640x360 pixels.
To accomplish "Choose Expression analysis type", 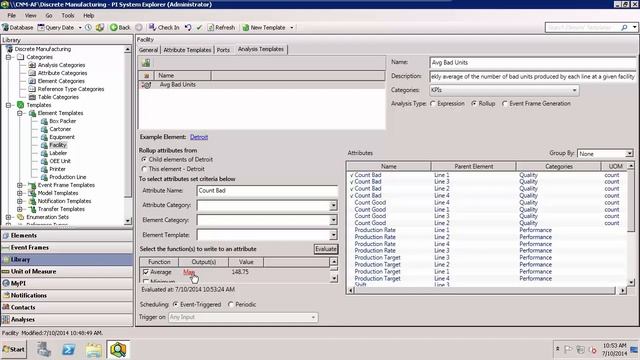I will [x=433, y=104].
